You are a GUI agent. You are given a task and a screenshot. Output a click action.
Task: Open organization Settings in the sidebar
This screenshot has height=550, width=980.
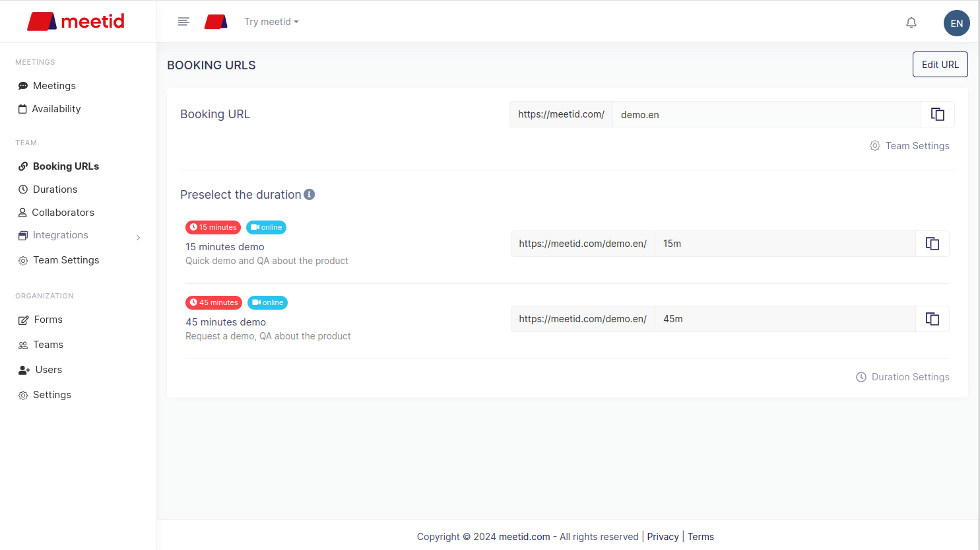pos(44,395)
